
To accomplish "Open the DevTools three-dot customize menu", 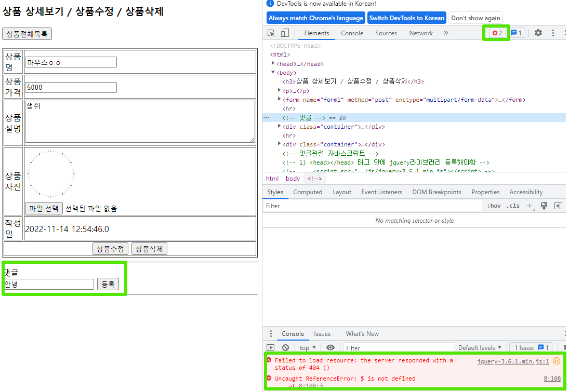I will pyautogui.click(x=553, y=33).
